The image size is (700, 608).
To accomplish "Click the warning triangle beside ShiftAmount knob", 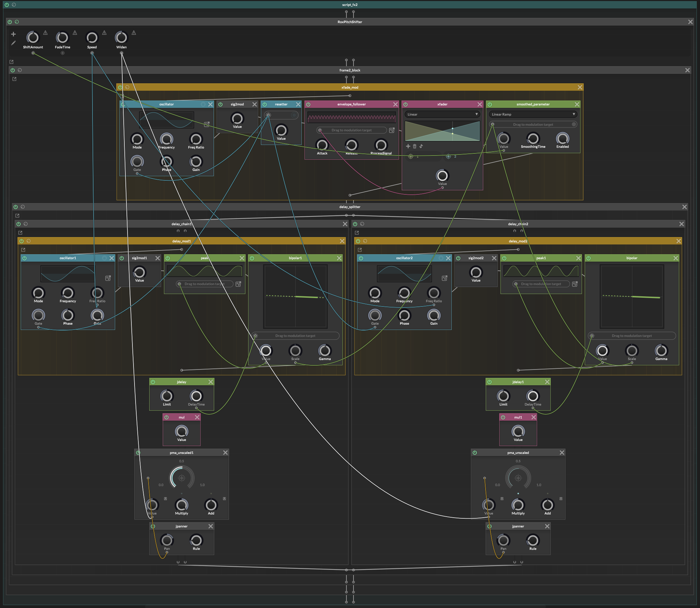I will point(45,33).
